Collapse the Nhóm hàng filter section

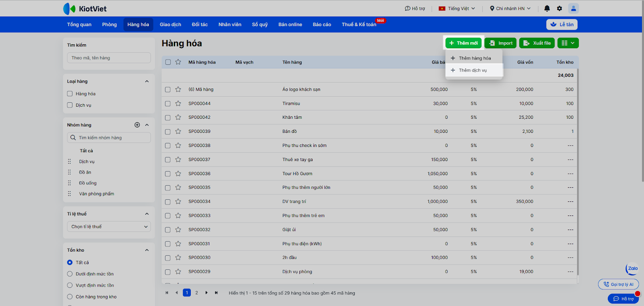147,125
